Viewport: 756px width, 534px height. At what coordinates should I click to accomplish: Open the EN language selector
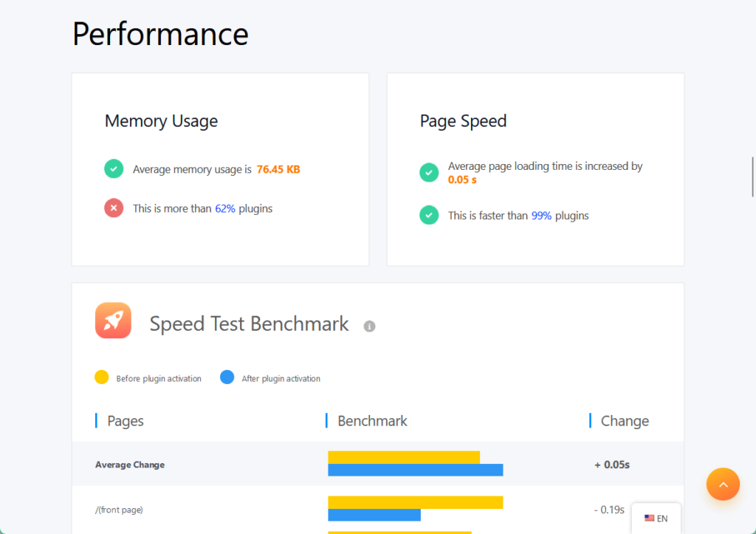click(656, 518)
